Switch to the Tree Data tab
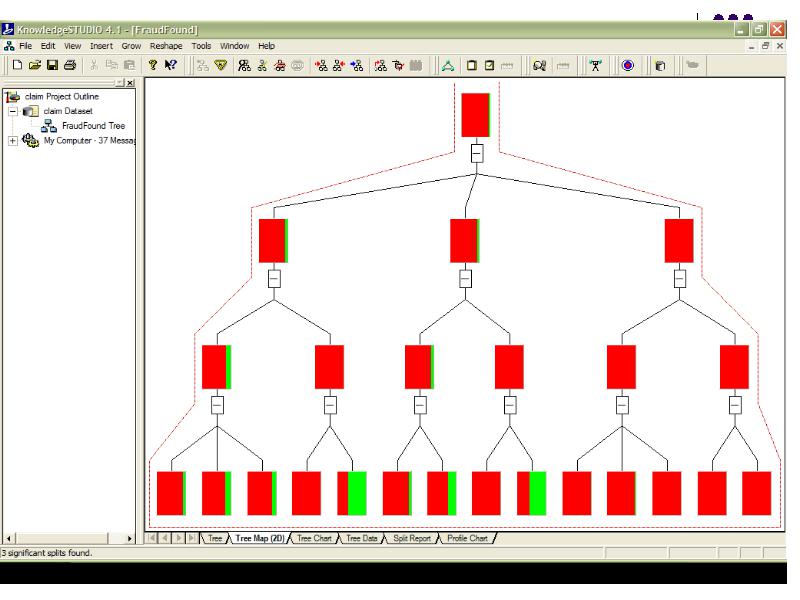800x600 pixels. point(362,538)
